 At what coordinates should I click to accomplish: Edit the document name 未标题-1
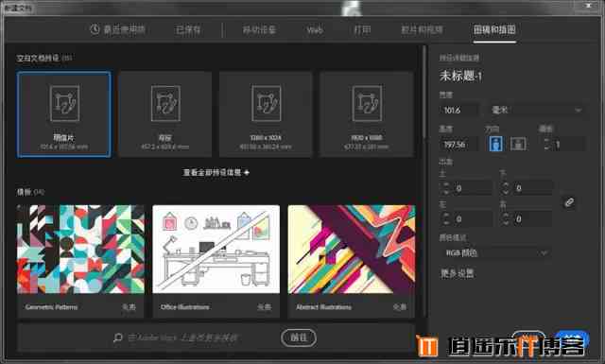click(460, 76)
